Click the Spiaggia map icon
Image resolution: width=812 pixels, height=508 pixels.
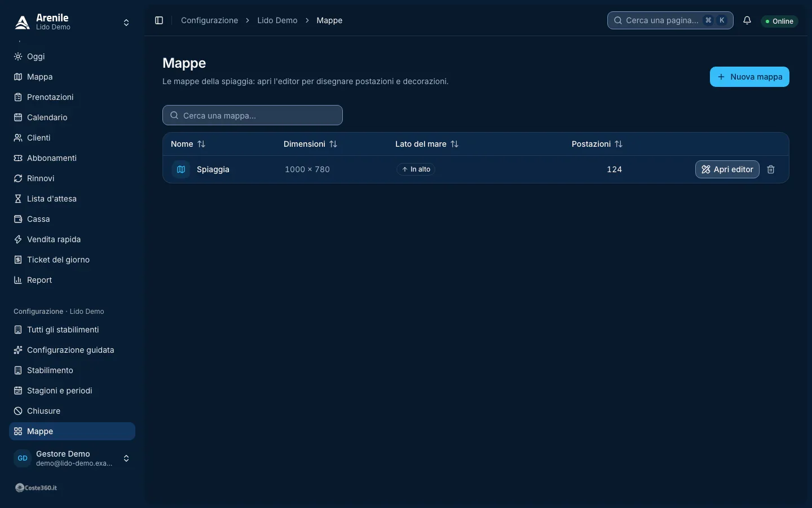(181, 169)
